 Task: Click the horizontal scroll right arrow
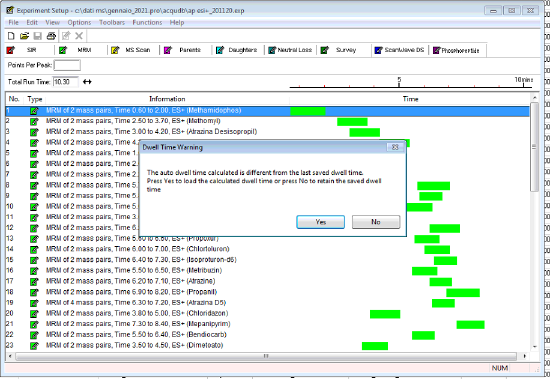click(525, 356)
